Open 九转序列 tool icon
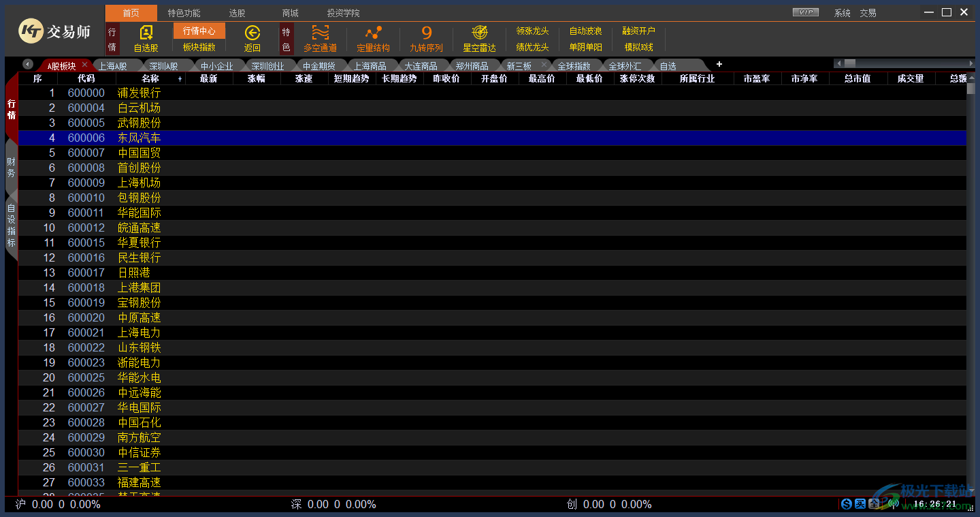 [427, 33]
